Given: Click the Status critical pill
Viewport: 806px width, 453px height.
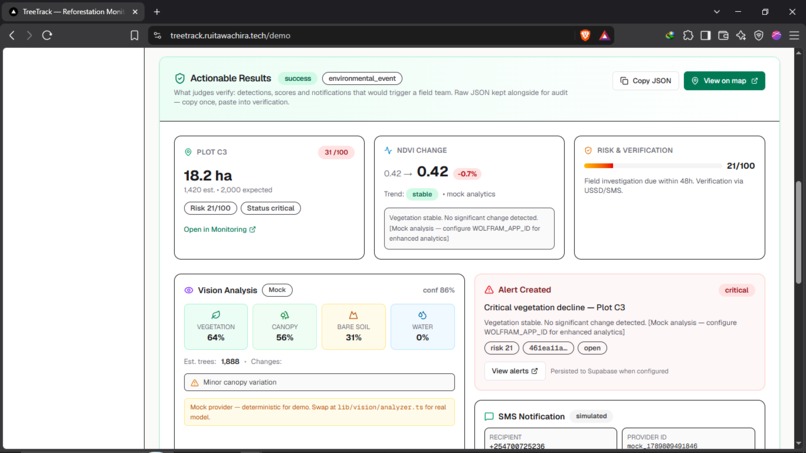Looking at the screenshot, I should pos(270,208).
